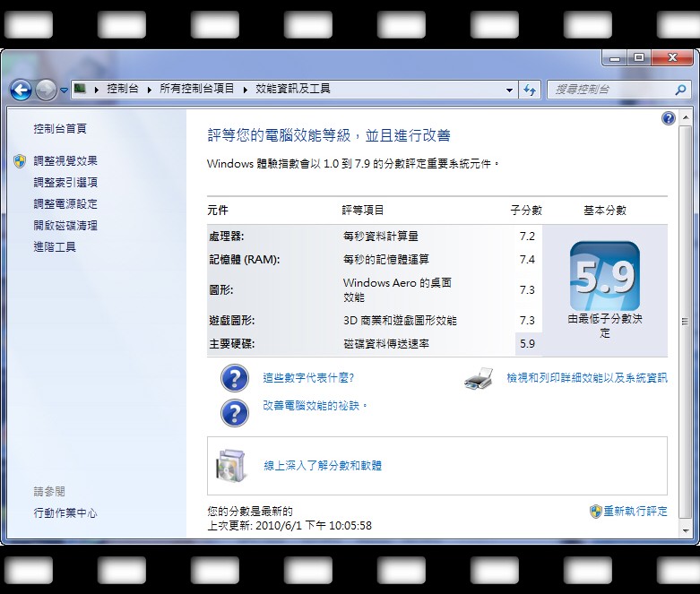
Task: Click the 7.2 processor subscore
Action: pyautogui.click(x=527, y=237)
